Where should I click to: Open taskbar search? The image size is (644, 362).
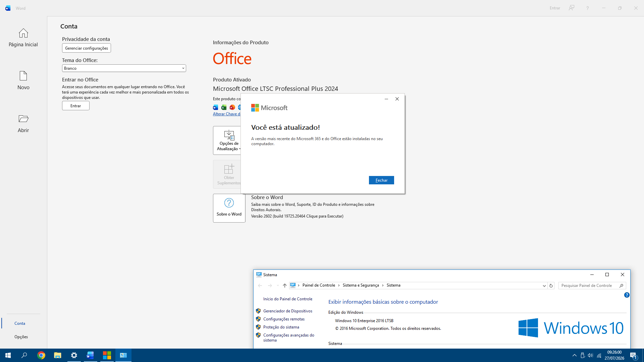pyautogui.click(x=24, y=355)
